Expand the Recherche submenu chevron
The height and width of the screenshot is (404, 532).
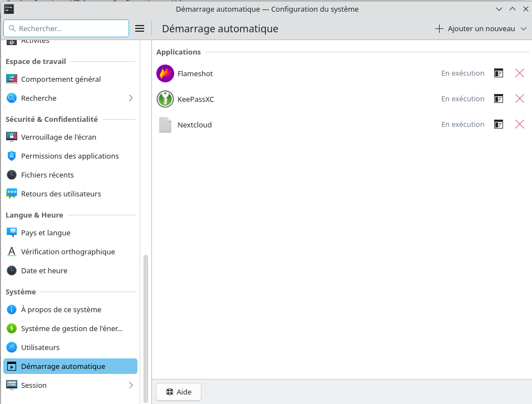[x=131, y=98]
